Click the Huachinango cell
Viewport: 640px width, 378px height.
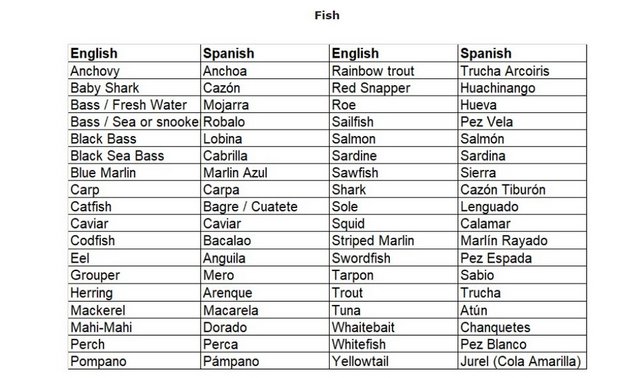pyautogui.click(x=522, y=88)
